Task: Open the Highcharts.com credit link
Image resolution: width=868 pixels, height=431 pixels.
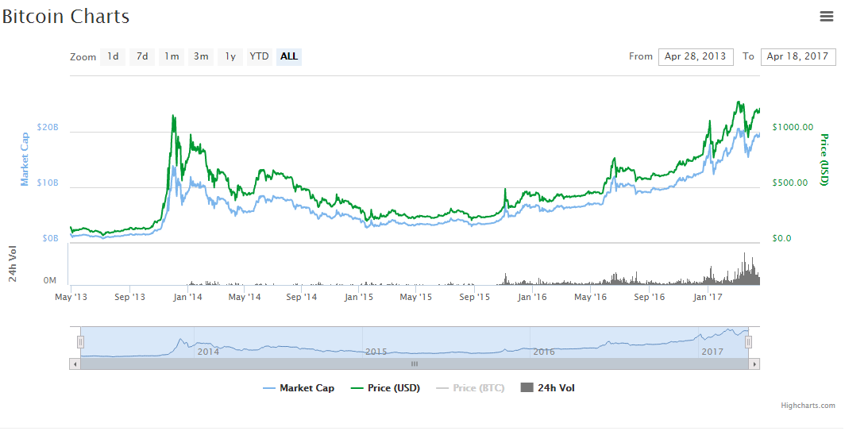Action: (808, 406)
